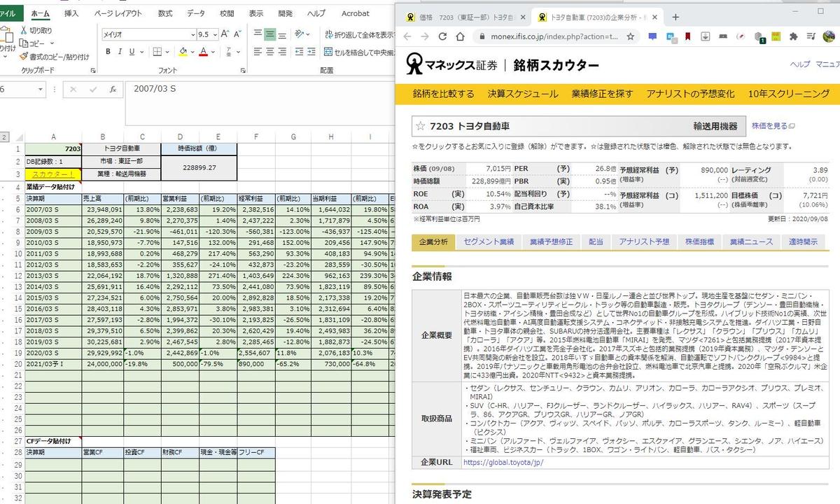Image resolution: width=840 pixels, height=504 pixels.
Task: Switch to the 価格 7203 browser tab
Action: [x=467, y=17]
